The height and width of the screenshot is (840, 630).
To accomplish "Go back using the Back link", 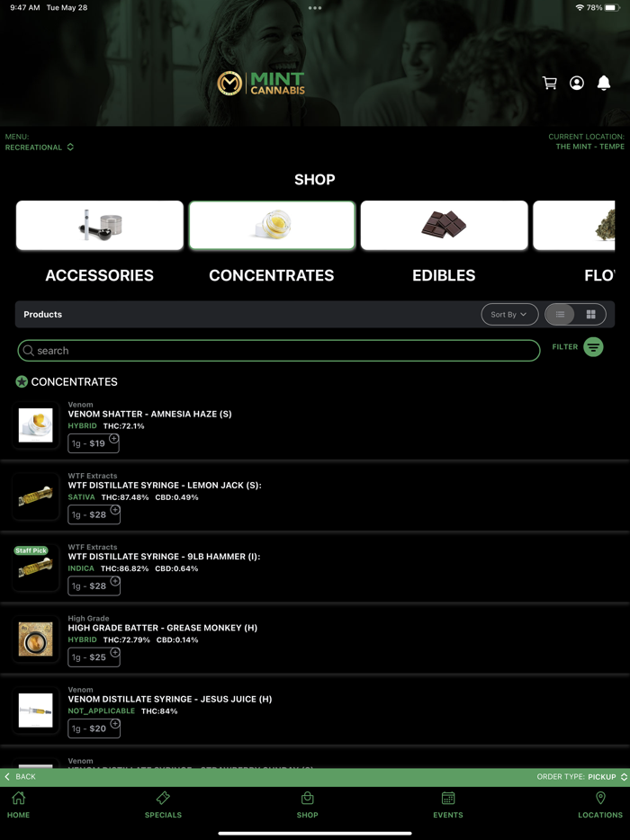I will point(21,777).
